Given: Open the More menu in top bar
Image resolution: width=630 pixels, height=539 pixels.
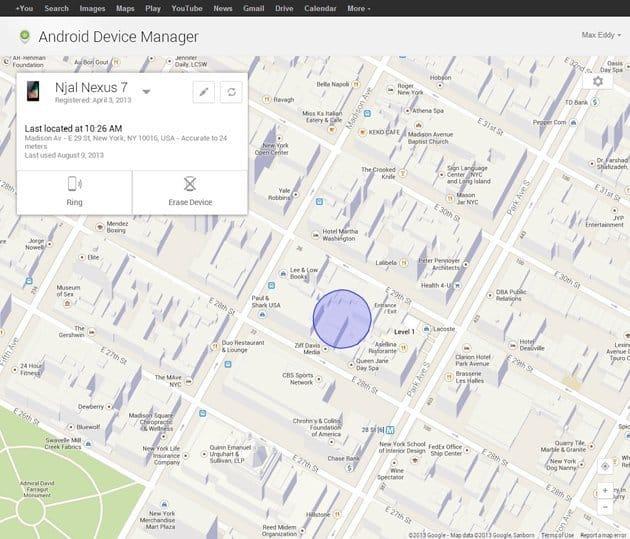Looking at the screenshot, I should 358,8.
